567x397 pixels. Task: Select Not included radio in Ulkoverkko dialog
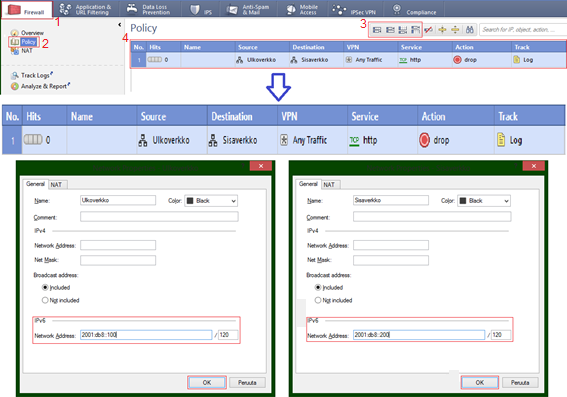[45, 300]
